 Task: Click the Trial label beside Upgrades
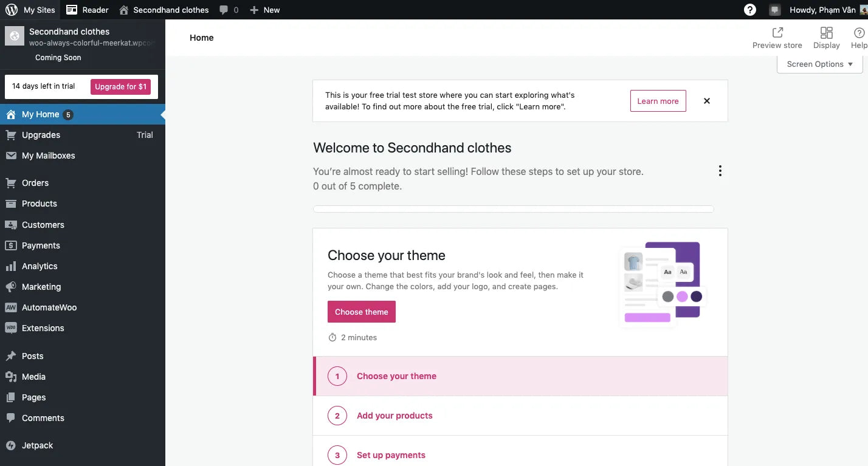145,135
